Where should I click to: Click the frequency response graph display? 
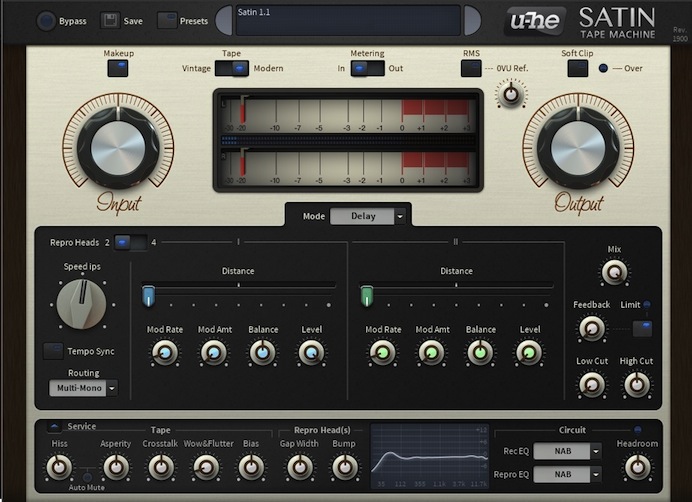coord(429,456)
